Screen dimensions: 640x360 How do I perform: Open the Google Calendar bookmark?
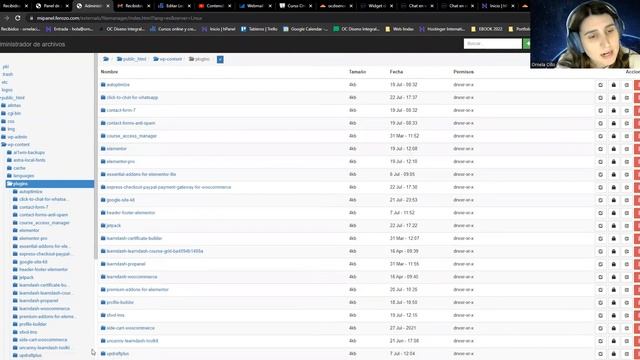point(306,29)
